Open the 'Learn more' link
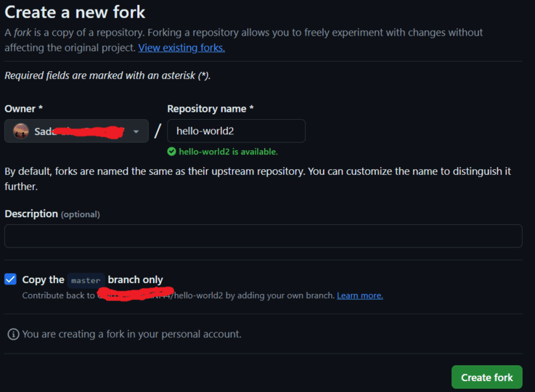The image size is (535, 392). pyautogui.click(x=359, y=295)
